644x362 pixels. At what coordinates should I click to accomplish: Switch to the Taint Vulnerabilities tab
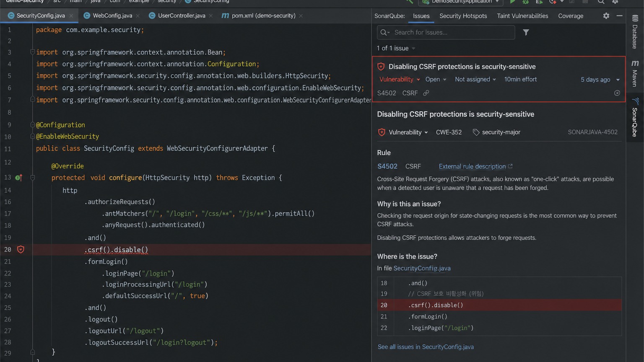[522, 16]
